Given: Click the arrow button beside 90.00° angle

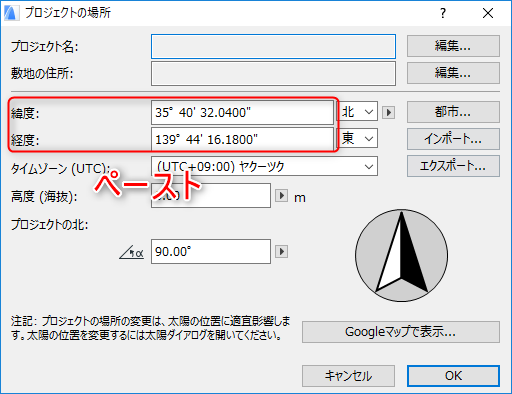Looking at the screenshot, I should (281, 251).
